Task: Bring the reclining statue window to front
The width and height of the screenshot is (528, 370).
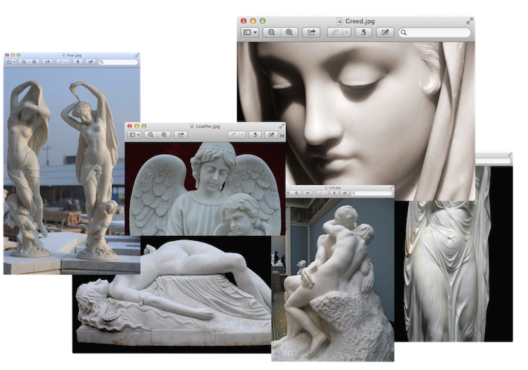Action: [172, 295]
